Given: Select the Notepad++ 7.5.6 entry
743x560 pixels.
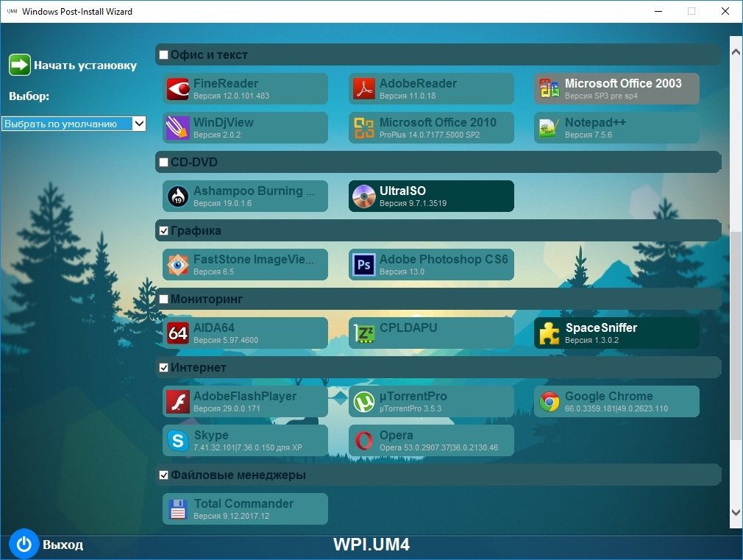Looking at the screenshot, I should [x=616, y=127].
